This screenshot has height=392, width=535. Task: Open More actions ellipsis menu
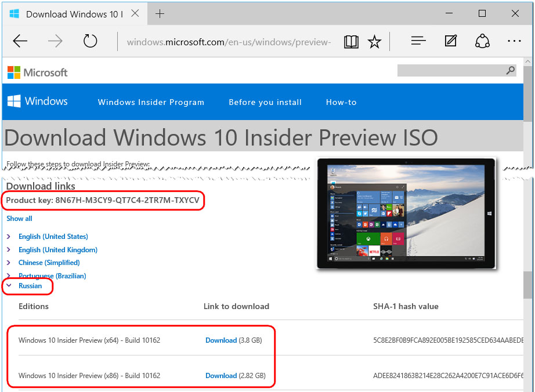(514, 41)
